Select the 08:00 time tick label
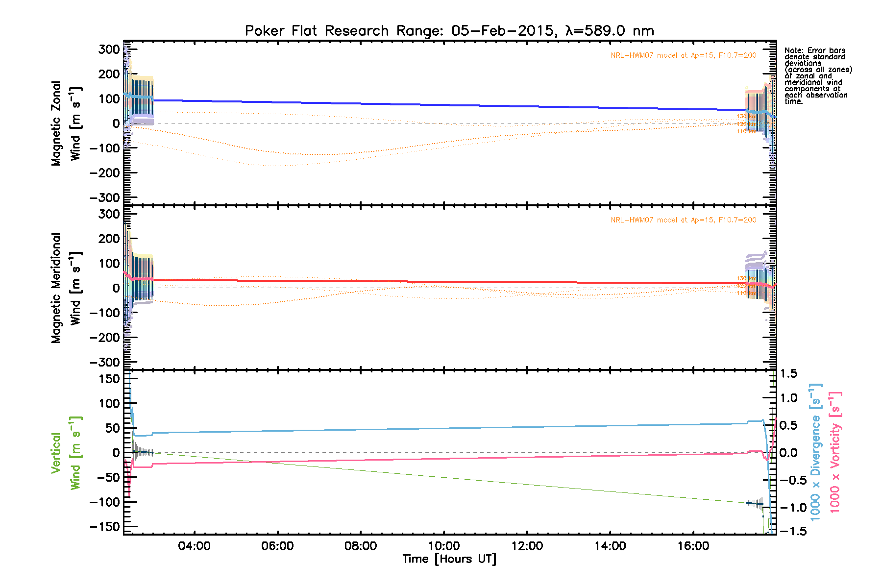The image size is (882, 588). tap(361, 546)
